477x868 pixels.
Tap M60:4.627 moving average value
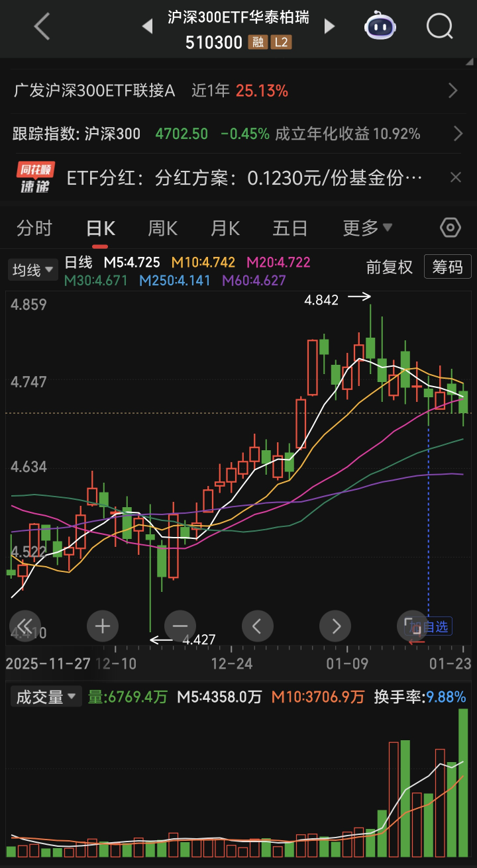pos(254,280)
